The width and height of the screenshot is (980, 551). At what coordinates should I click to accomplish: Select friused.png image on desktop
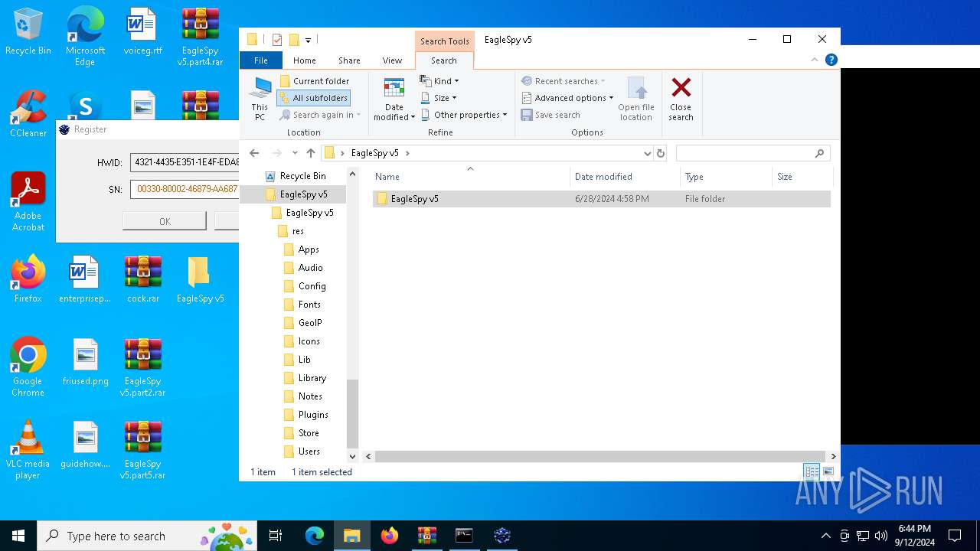[85, 361]
